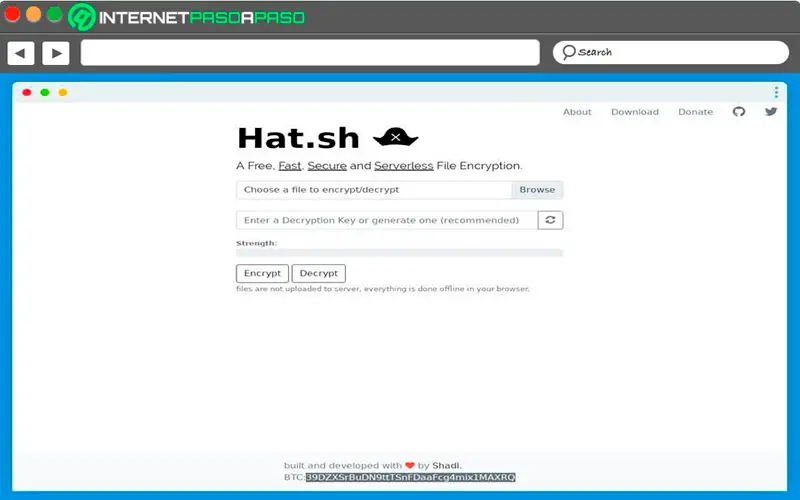Image resolution: width=800 pixels, height=500 pixels.
Task: Focus the decryption key input field
Action: click(387, 220)
